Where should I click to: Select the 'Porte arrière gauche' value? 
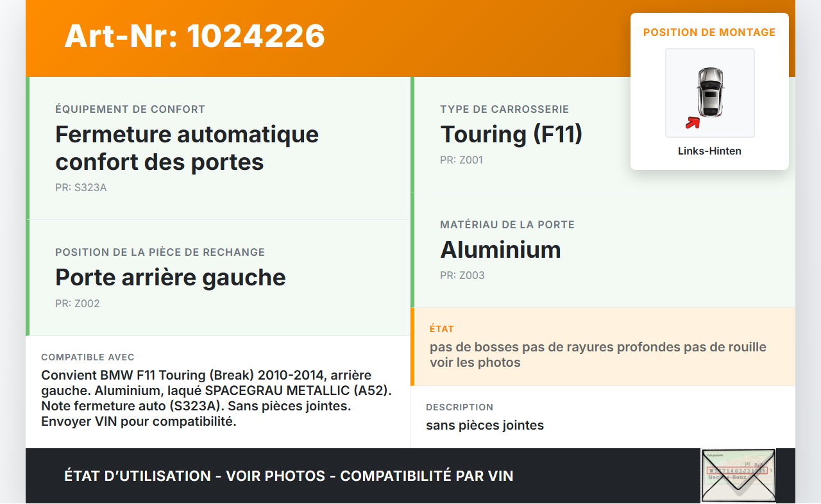click(x=171, y=277)
